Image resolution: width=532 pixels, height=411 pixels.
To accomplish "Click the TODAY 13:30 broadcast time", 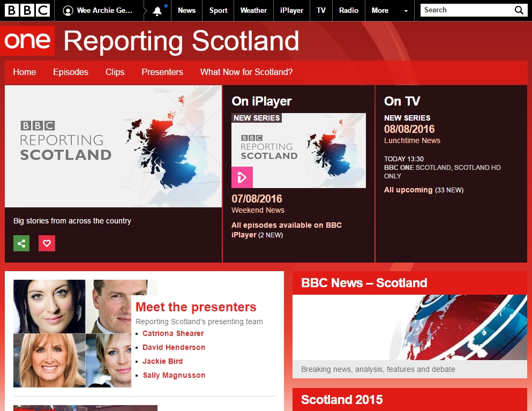I will click(x=404, y=159).
